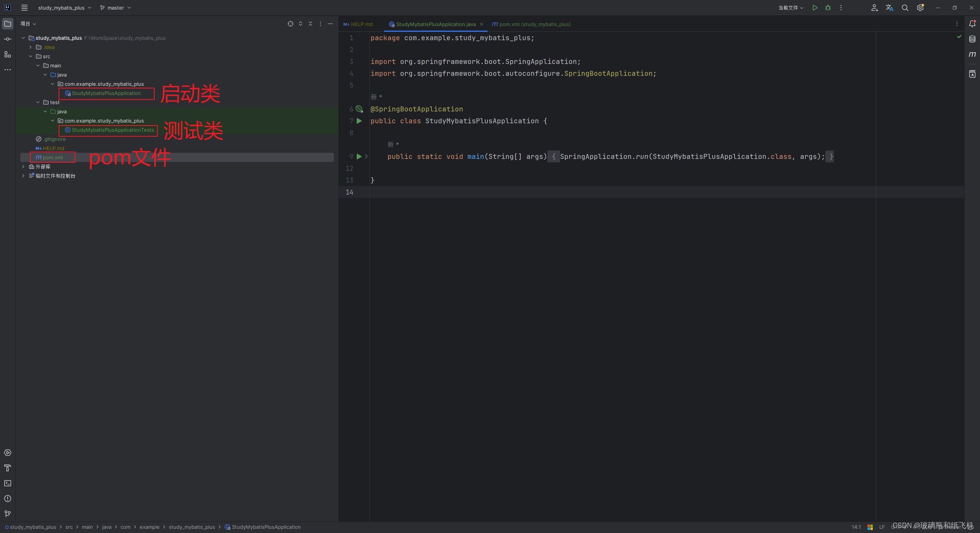Image resolution: width=980 pixels, height=533 pixels.
Task: Click the translation plugin icon
Action: pos(890,8)
